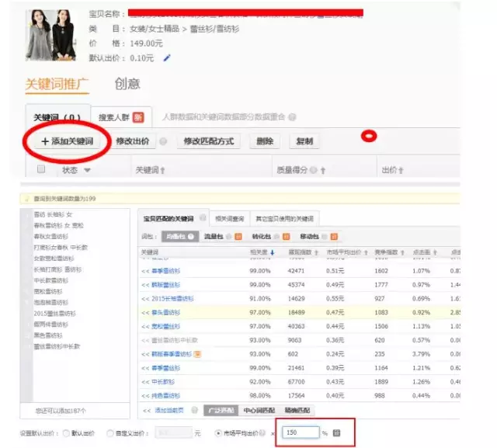
Task: Sort keyword list by 展现指数 arrow
Action: pos(316,252)
